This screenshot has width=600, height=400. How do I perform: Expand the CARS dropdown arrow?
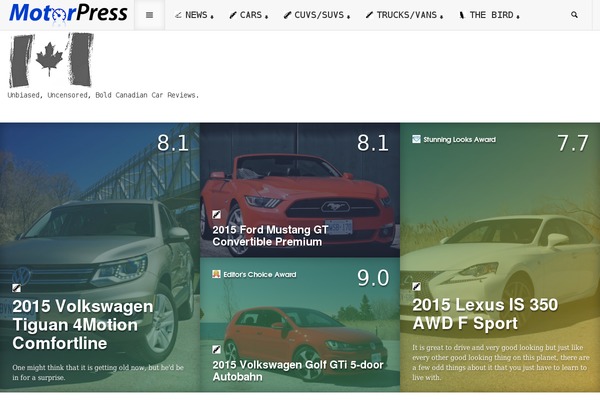pyautogui.click(x=266, y=16)
